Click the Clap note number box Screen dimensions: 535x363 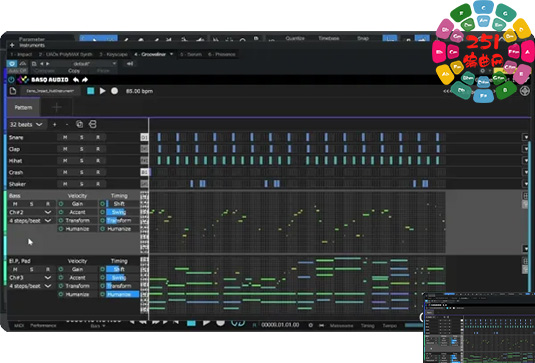144,149
